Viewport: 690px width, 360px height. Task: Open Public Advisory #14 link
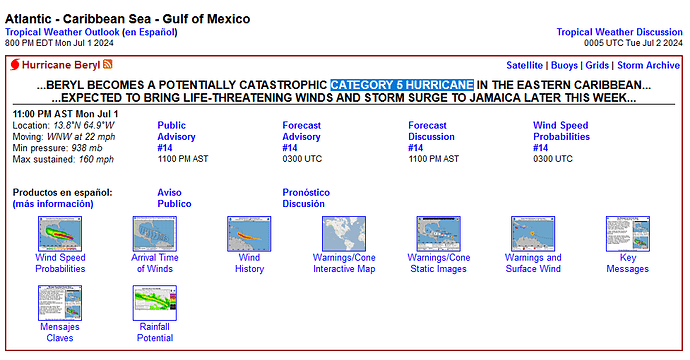pyautogui.click(x=176, y=136)
